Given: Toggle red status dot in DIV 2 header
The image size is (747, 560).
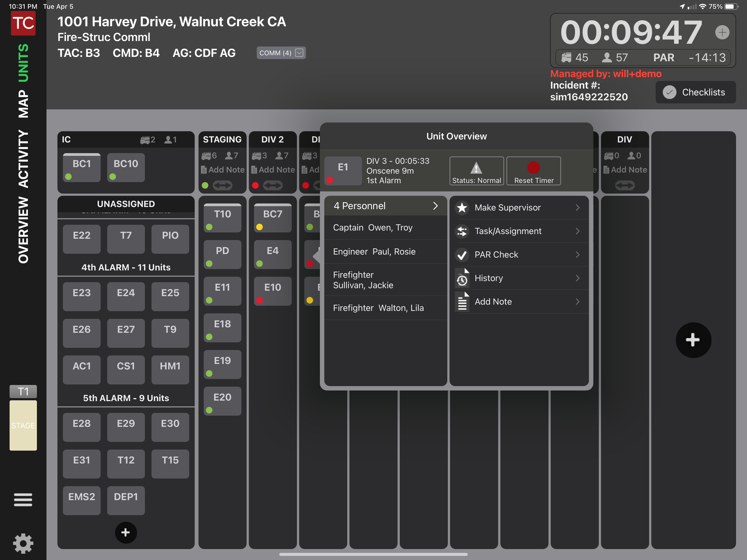Looking at the screenshot, I should pos(255,185).
